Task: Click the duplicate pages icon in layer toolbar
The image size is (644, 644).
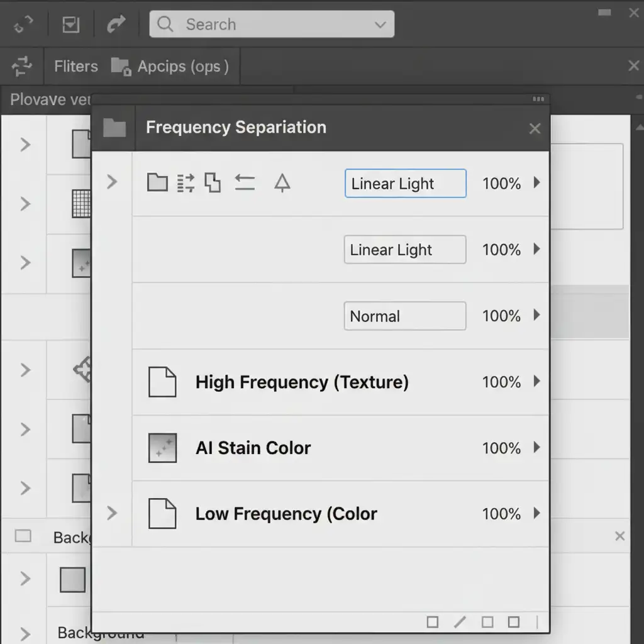Action: [x=213, y=183]
